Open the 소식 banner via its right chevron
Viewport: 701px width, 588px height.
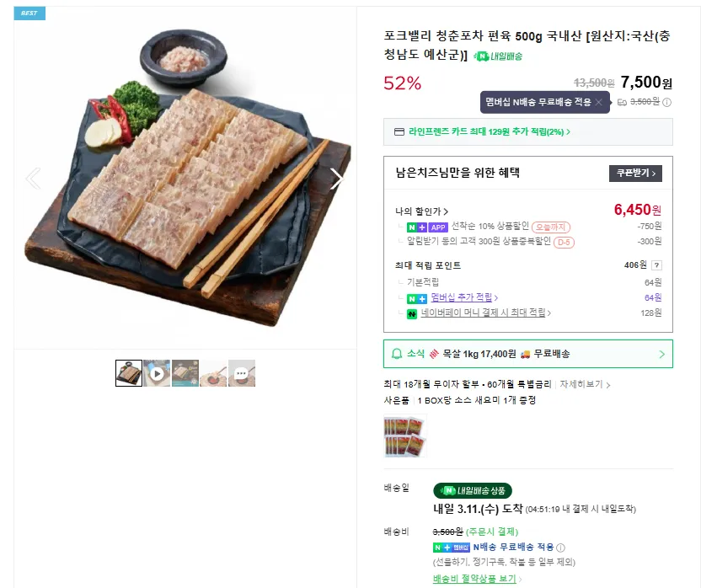click(662, 353)
